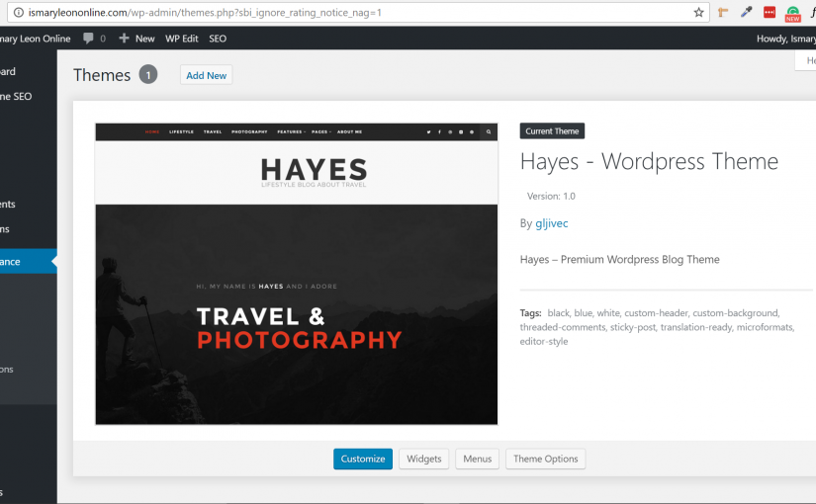Click the Version: 1.0 text
816x504 pixels.
coord(551,196)
